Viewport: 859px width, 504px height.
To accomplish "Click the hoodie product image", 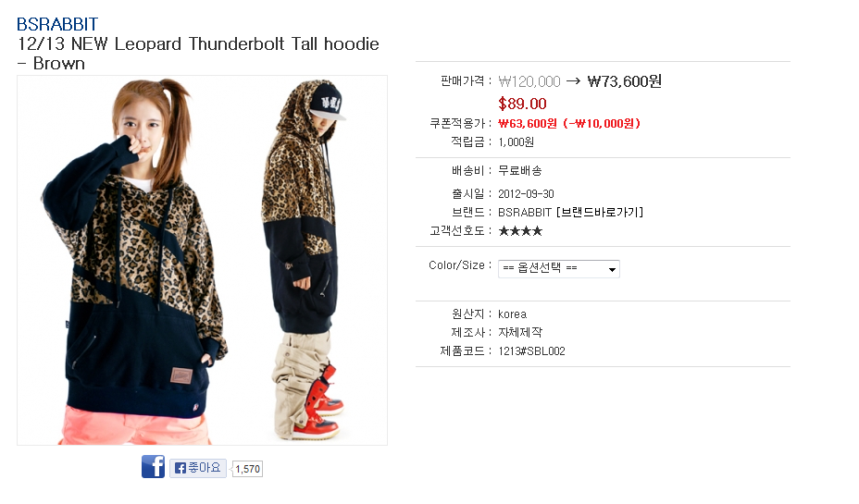I will coord(202,260).
